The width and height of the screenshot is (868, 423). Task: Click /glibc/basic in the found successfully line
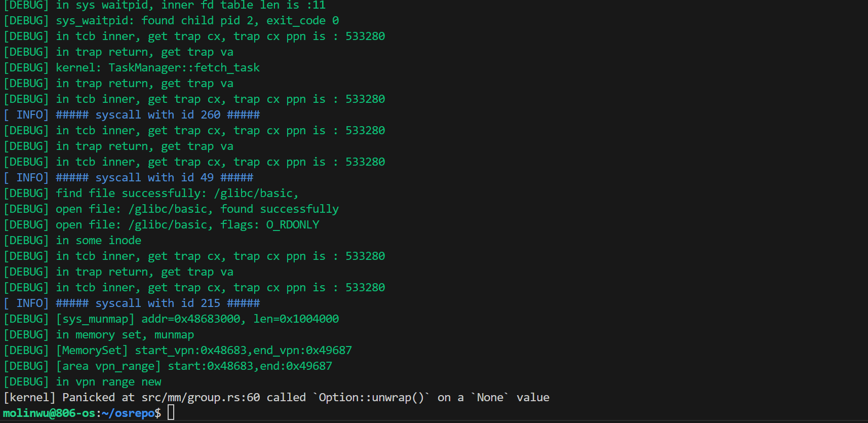170,209
